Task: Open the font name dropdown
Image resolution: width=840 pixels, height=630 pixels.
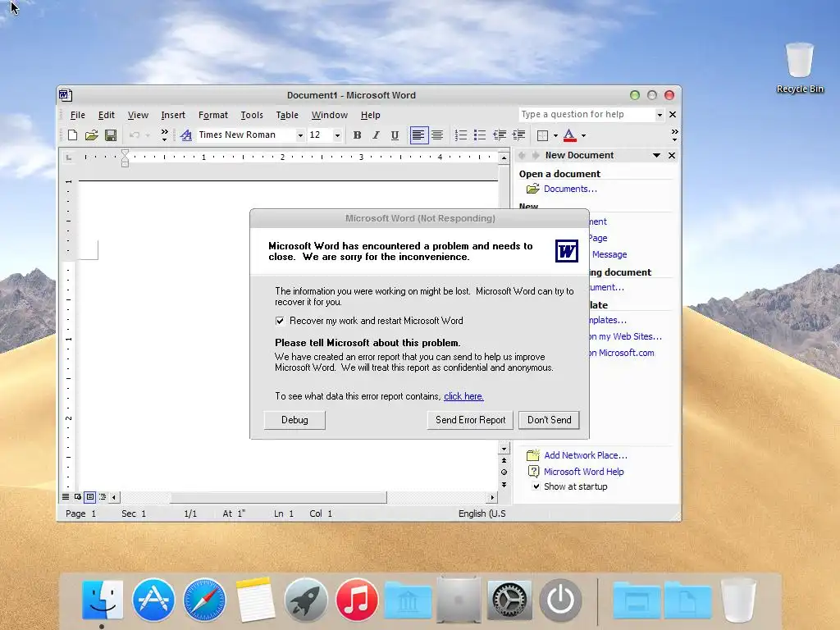Action: 300,135
